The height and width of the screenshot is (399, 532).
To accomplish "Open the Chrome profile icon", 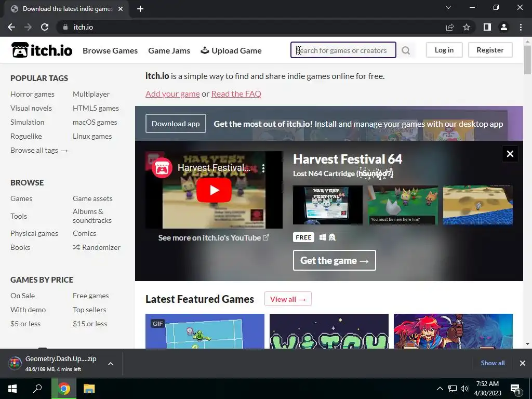I will (504, 27).
